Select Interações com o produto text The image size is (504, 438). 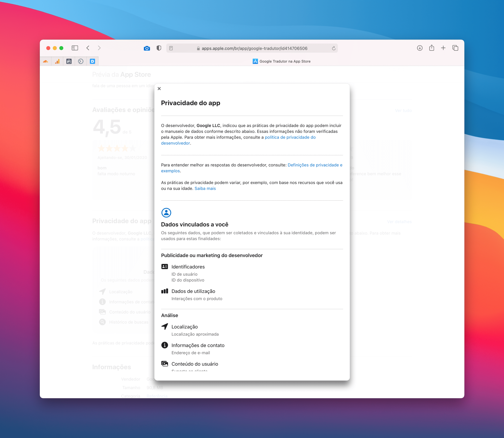(x=197, y=299)
